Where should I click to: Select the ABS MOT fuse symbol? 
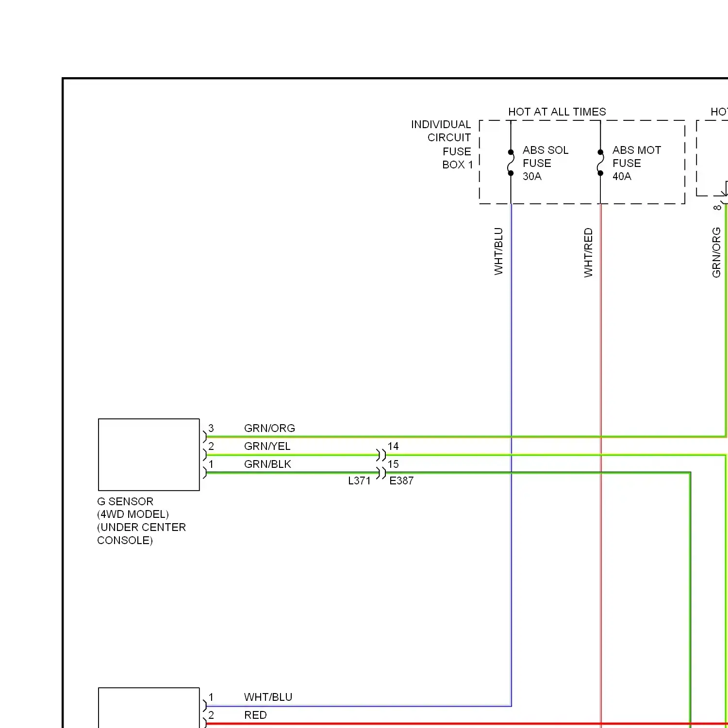(x=600, y=163)
